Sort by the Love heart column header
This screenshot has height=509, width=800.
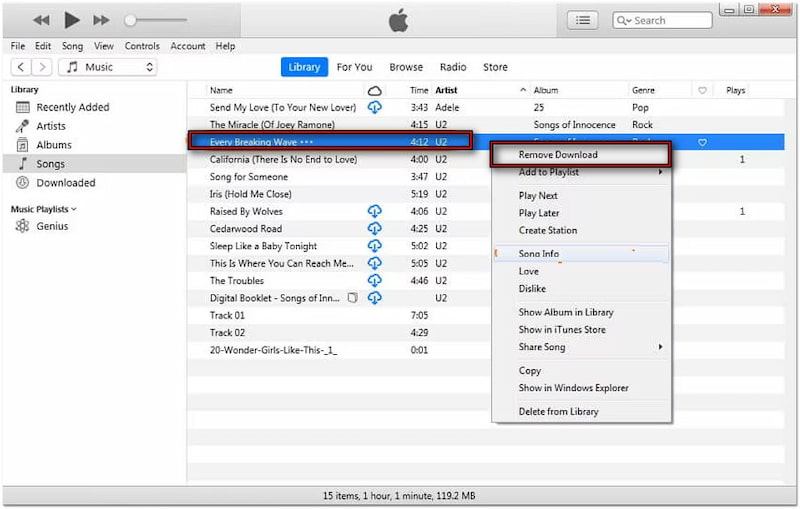click(x=702, y=91)
